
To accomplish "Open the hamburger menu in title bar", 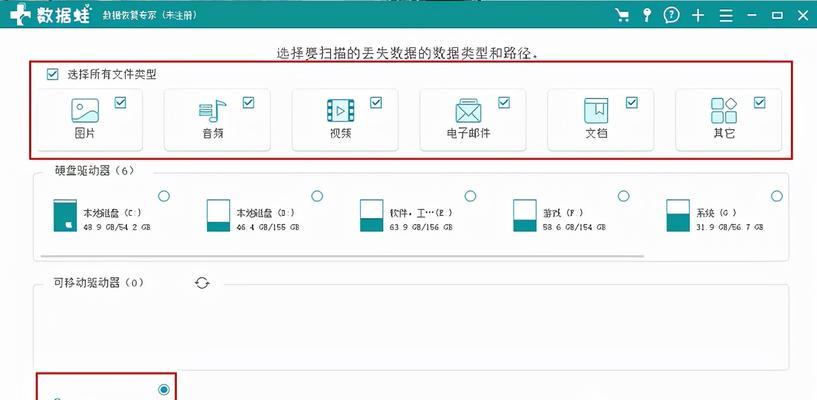I will [726, 15].
